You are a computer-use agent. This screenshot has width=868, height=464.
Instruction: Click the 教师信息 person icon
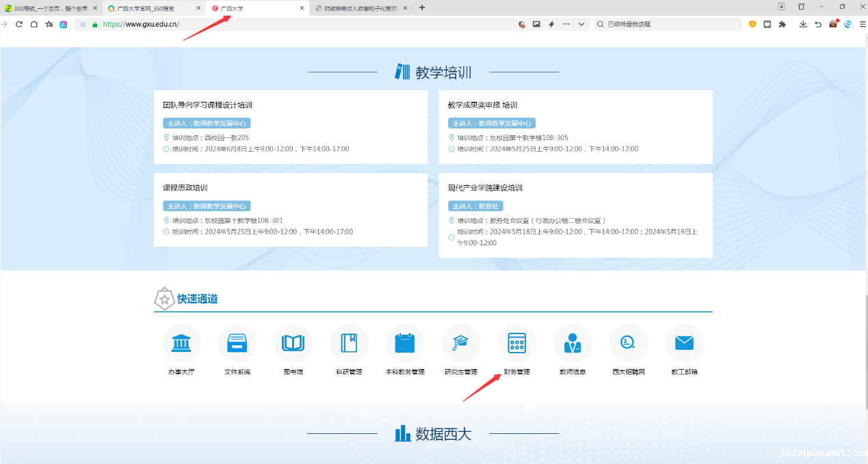point(573,343)
